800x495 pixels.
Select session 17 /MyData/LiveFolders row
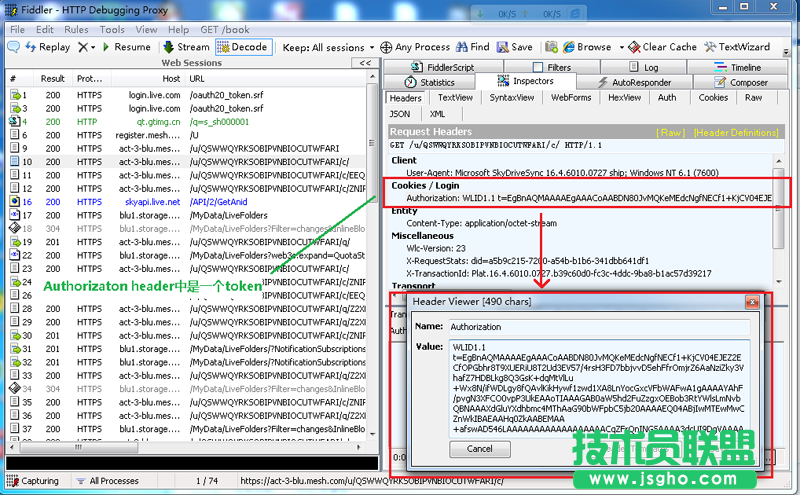point(187,215)
